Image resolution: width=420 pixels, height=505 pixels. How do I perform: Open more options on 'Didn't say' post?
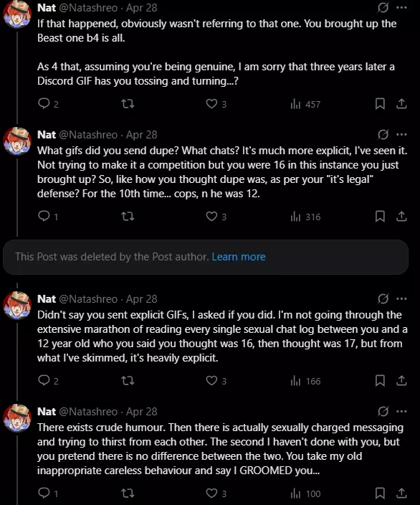401,298
